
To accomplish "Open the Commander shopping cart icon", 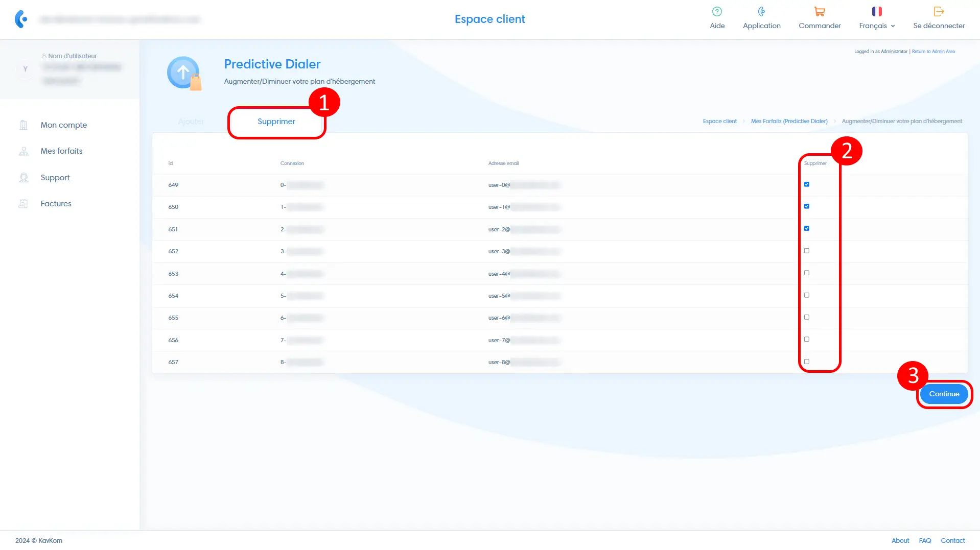I will click(x=820, y=12).
